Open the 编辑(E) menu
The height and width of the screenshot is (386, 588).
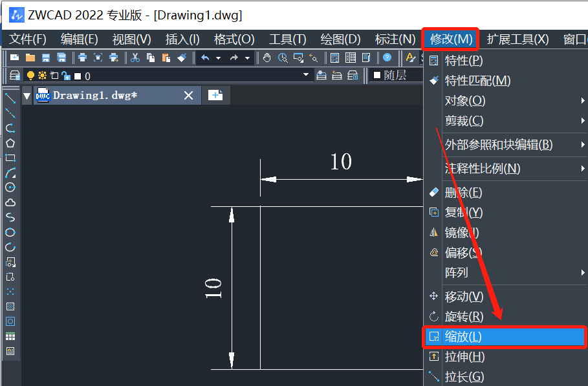click(79, 39)
